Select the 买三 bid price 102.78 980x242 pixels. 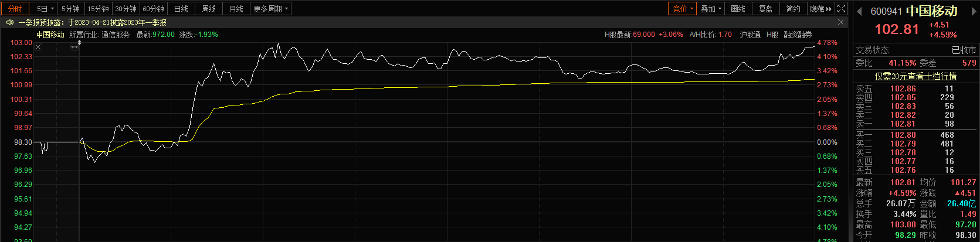[x=903, y=152]
